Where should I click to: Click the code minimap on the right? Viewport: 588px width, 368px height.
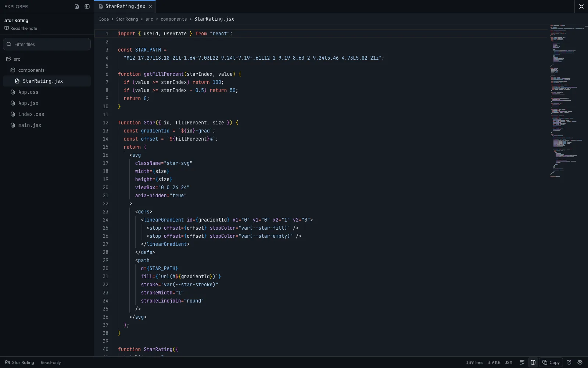(x=568, y=101)
